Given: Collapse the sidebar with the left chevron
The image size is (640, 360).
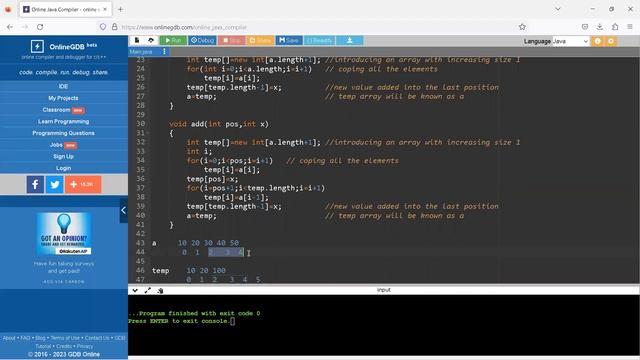Looking at the screenshot, I should pyautogui.click(x=124, y=211).
